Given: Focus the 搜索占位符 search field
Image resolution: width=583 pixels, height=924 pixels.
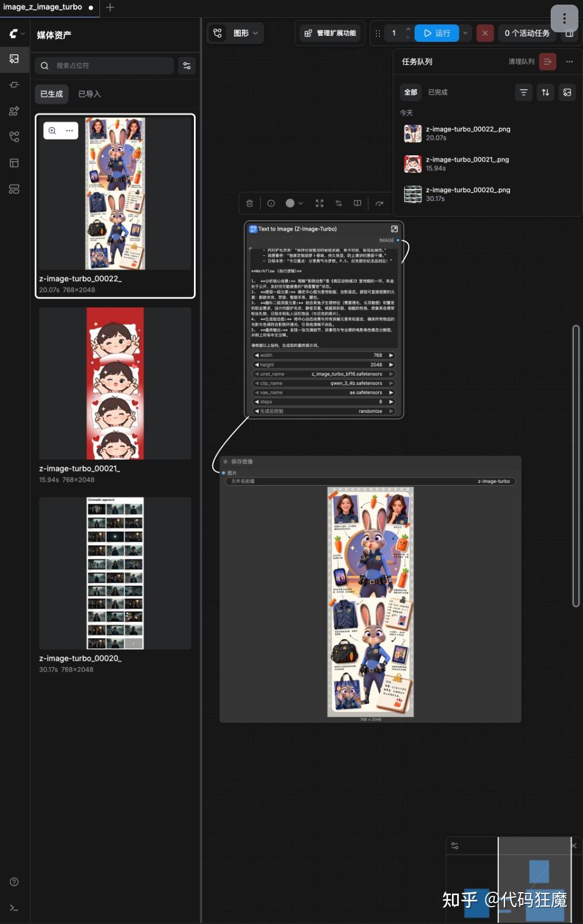Looking at the screenshot, I should point(104,66).
